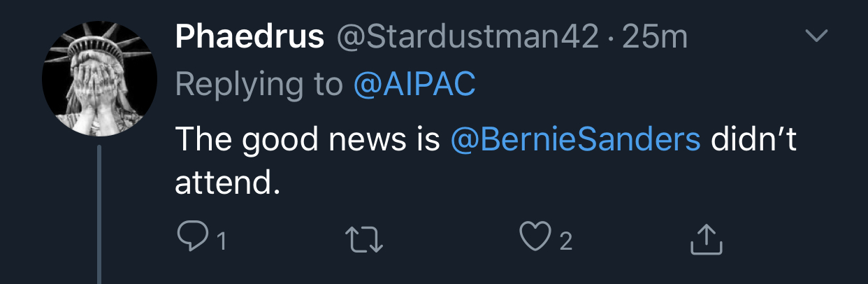Click the @Stardustman42 handle
Screen dimensions: 868x284
pyautogui.click(x=468, y=37)
